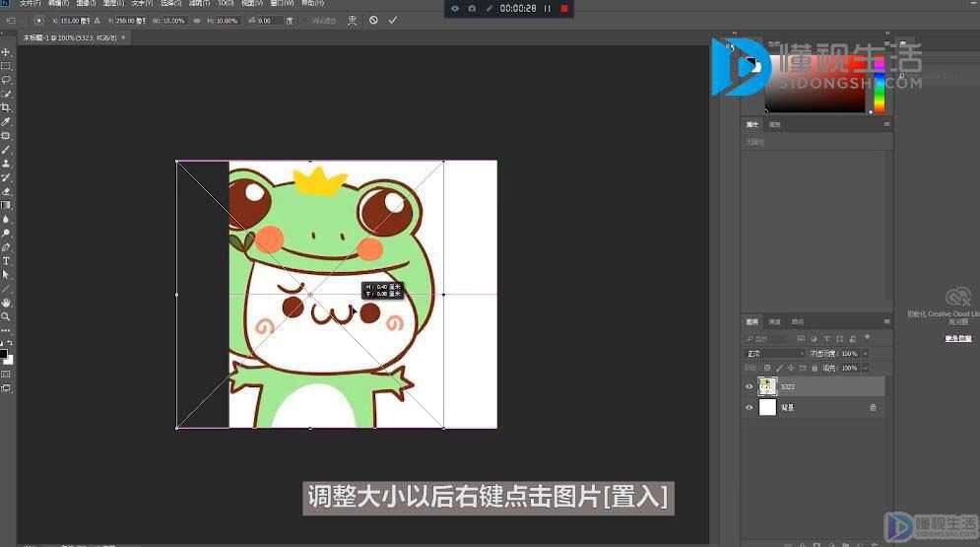The height and width of the screenshot is (547, 980).
Task: Open the Properties panel flyout menu
Action: pos(886,124)
